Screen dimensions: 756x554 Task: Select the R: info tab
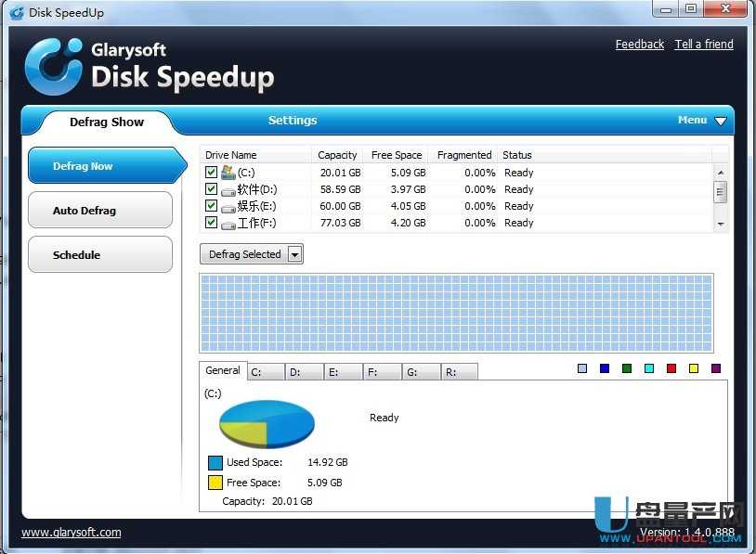[460, 372]
